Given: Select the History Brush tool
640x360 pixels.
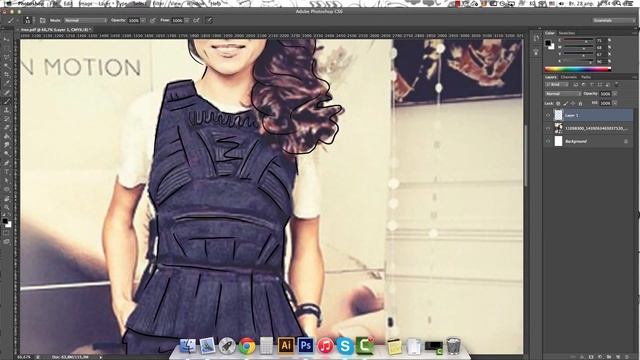Looking at the screenshot, I should click(x=7, y=119).
